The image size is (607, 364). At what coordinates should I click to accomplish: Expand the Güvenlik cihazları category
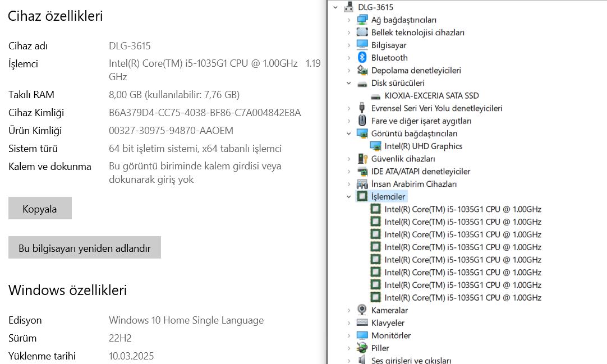point(349,159)
